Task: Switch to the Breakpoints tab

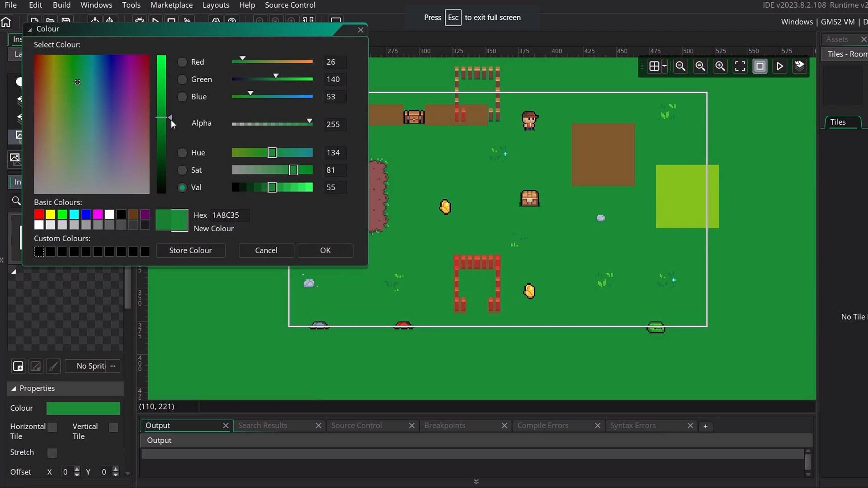Action: point(445,425)
